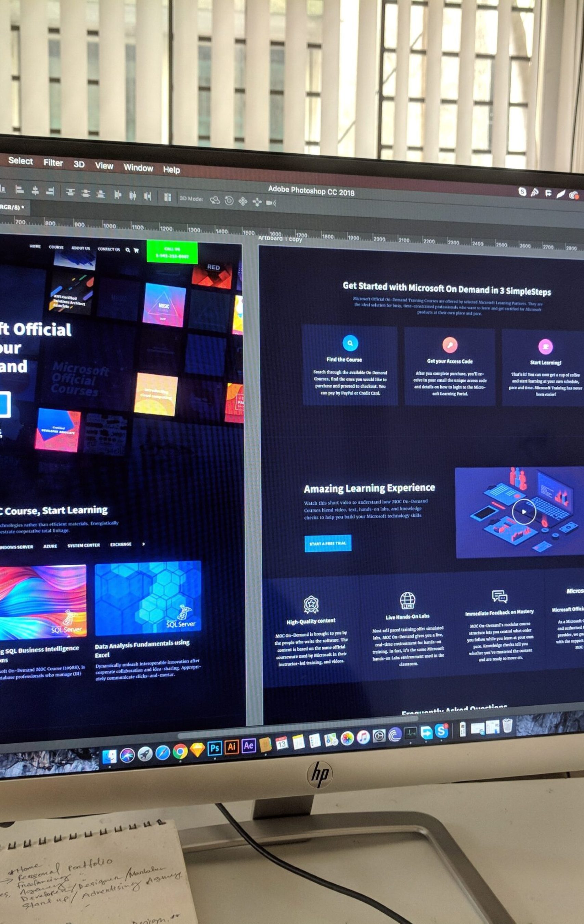This screenshot has height=924, width=584.
Task: Open the Help menu
Action: 171,169
